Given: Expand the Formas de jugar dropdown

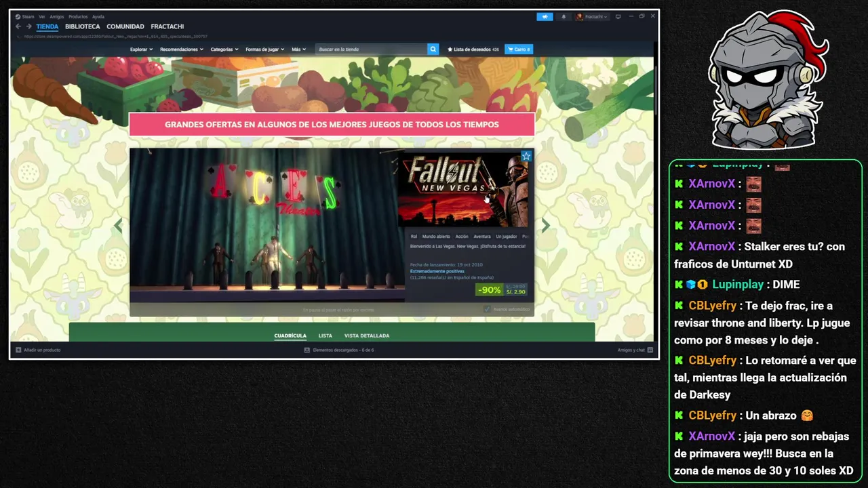Looking at the screenshot, I should [x=265, y=49].
